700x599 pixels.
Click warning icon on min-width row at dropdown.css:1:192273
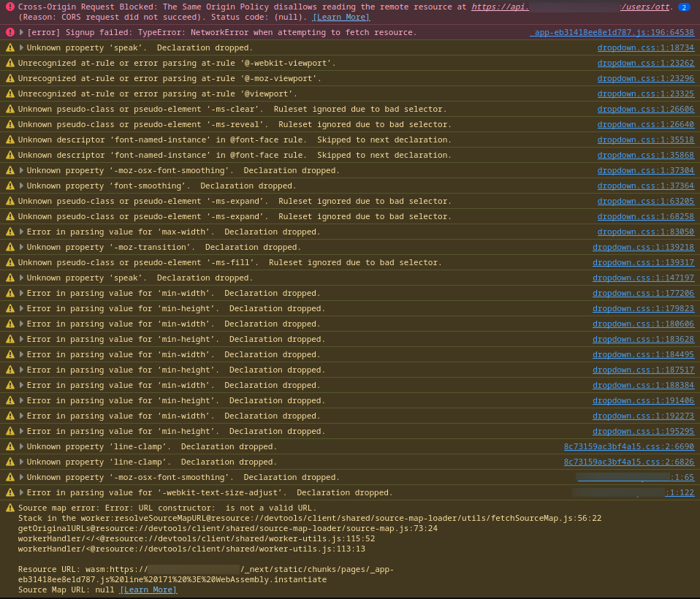(9, 416)
